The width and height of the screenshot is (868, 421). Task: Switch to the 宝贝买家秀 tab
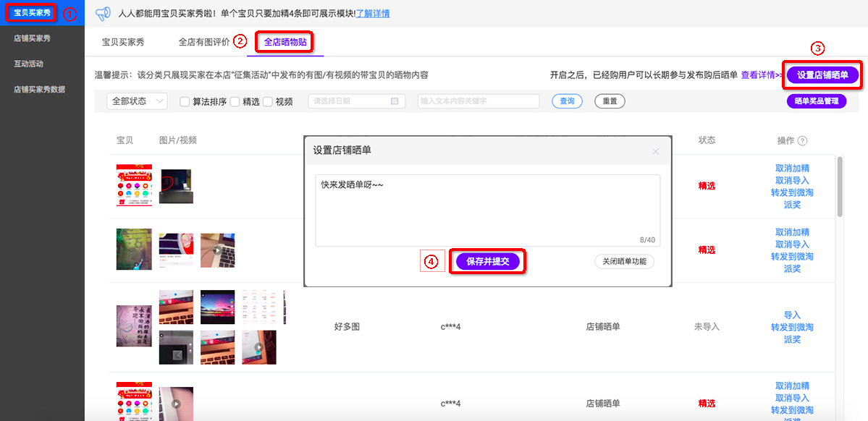pyautogui.click(x=123, y=42)
